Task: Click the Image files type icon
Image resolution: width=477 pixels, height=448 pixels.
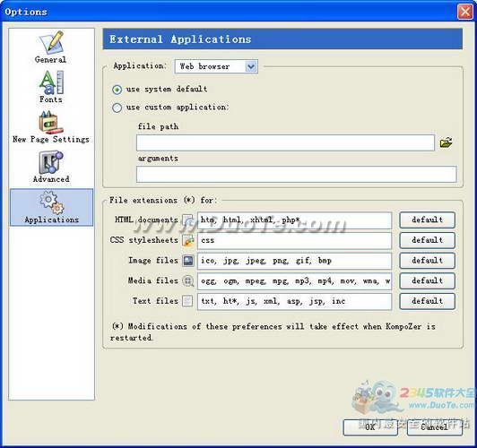Action: (187, 261)
